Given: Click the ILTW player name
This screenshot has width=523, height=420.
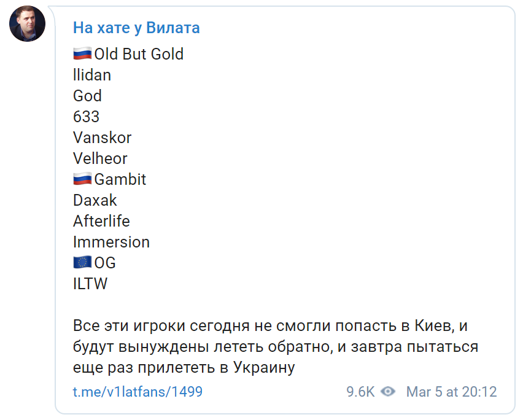Looking at the screenshot, I should (x=90, y=284).
